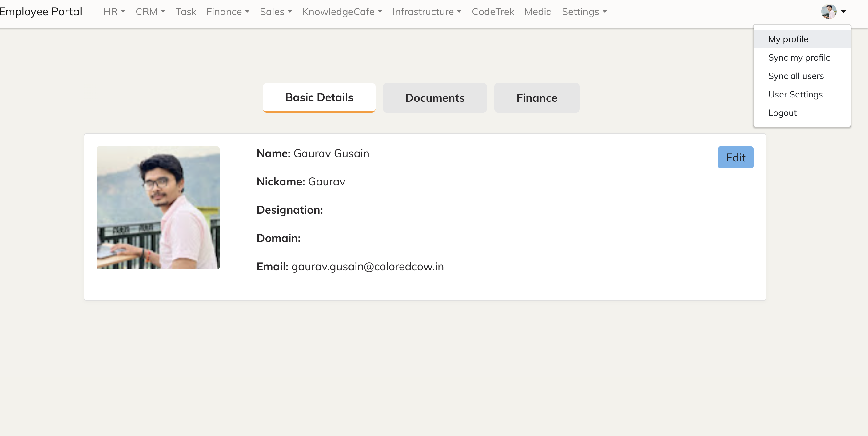Navigate to the Media page
868x436 pixels.
click(538, 11)
